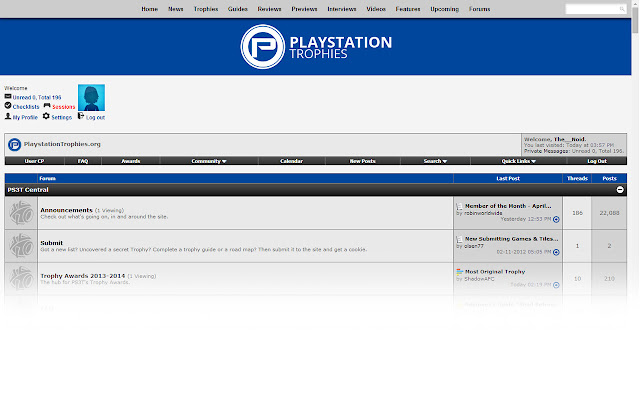The image size is (640, 400).
Task: Click the user avatar thumbnail
Action: click(91, 98)
